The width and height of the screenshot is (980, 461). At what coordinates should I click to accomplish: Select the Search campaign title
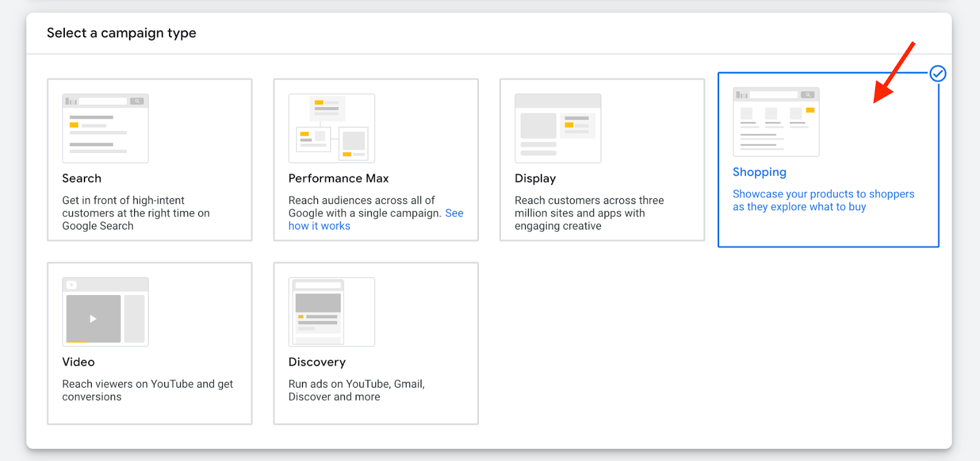coord(81,178)
